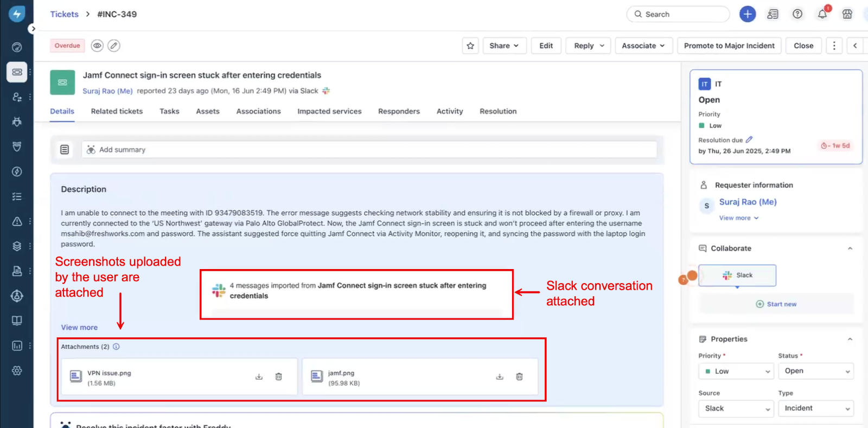The width and height of the screenshot is (868, 428).
Task: Open the Share dropdown
Action: [x=504, y=46]
